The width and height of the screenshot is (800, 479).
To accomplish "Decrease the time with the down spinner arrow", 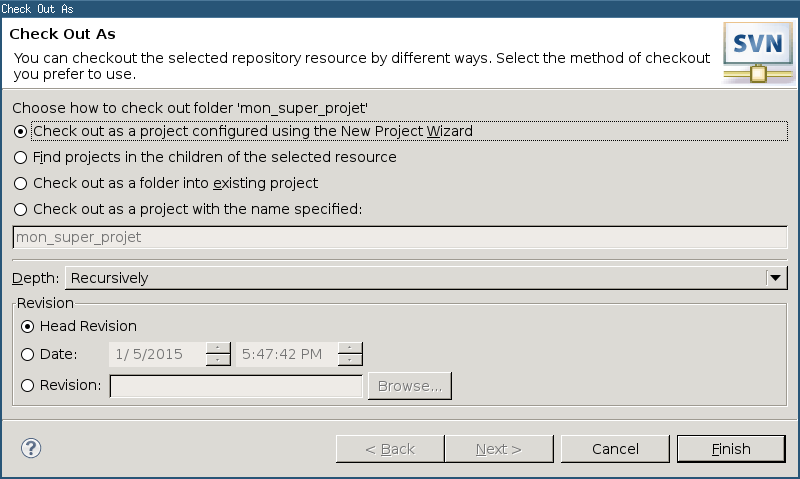I will [350, 360].
